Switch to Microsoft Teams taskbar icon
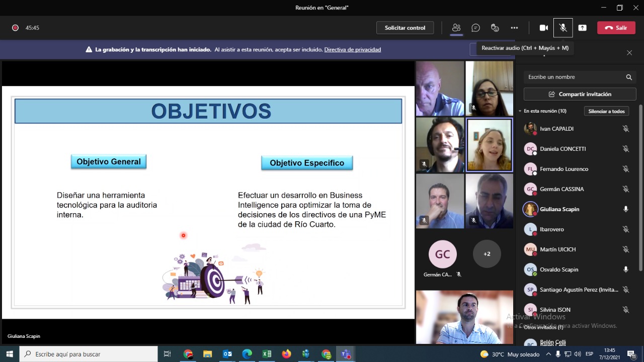Viewport: 644px width, 362px height. pos(346,354)
